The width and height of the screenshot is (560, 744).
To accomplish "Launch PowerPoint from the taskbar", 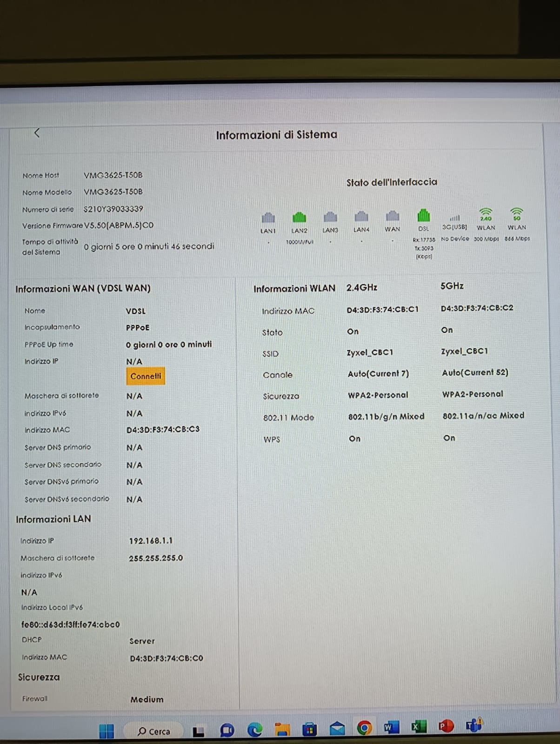I will click(x=446, y=726).
